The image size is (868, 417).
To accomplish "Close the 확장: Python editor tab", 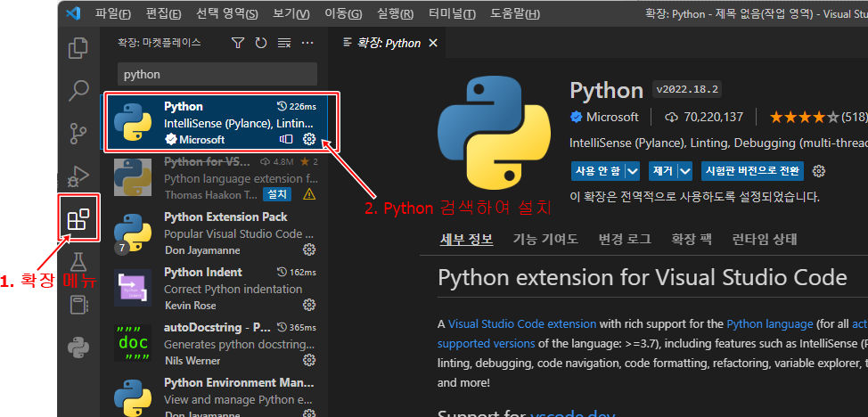I will [433, 43].
